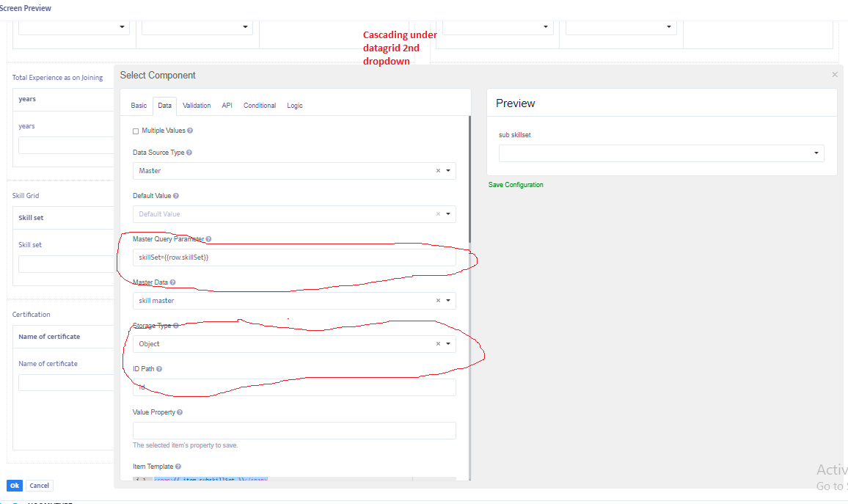Clear the Object storage type via × icon
This screenshot has height=504, width=848.
click(x=439, y=343)
